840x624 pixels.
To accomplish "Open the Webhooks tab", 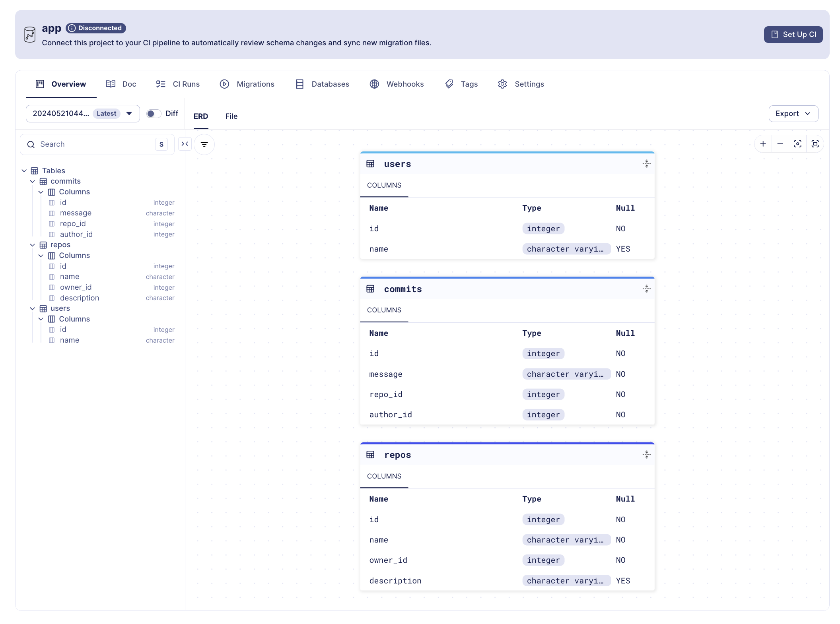I will (397, 84).
